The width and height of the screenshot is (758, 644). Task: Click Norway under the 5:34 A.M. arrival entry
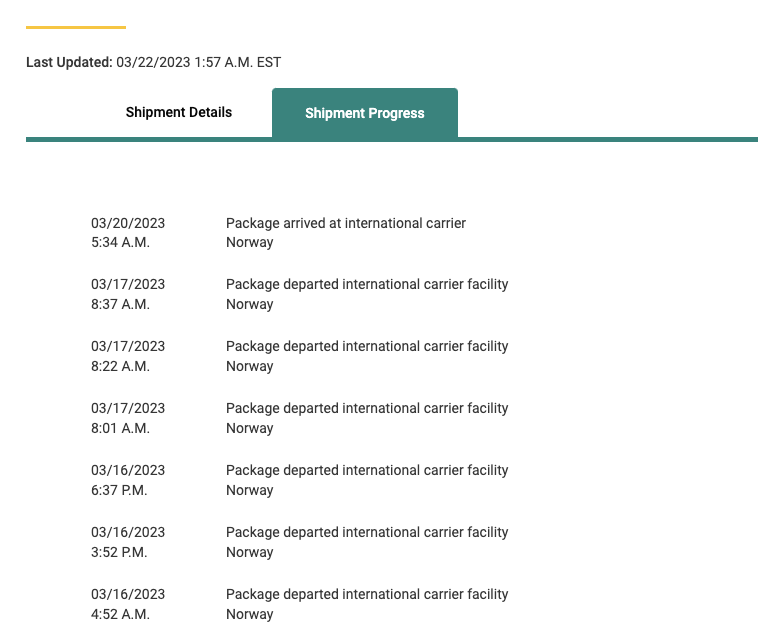[249, 243]
